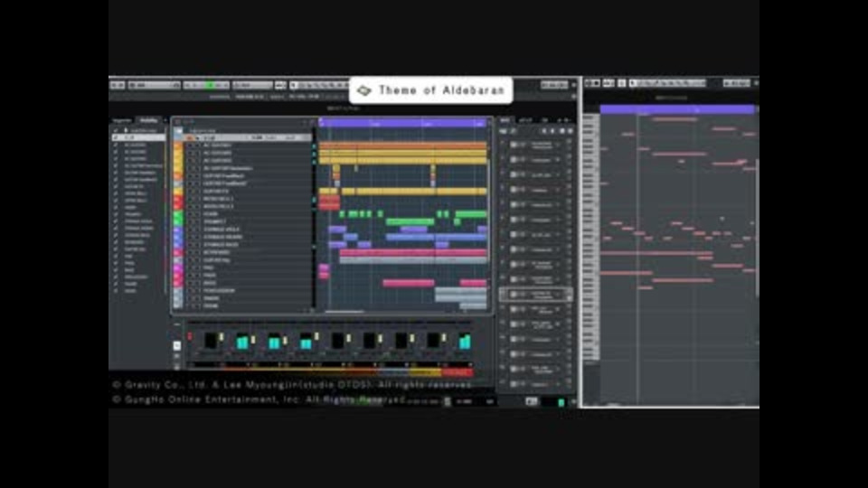Toggle visibility checkbox for STRINGS VIOLA
The image size is (868, 488).
116,221
